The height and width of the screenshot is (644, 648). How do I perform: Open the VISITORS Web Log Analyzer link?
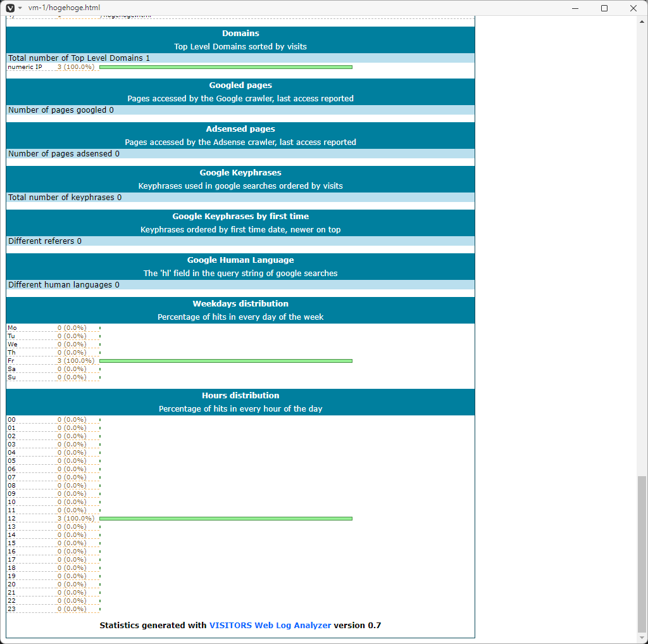point(270,625)
